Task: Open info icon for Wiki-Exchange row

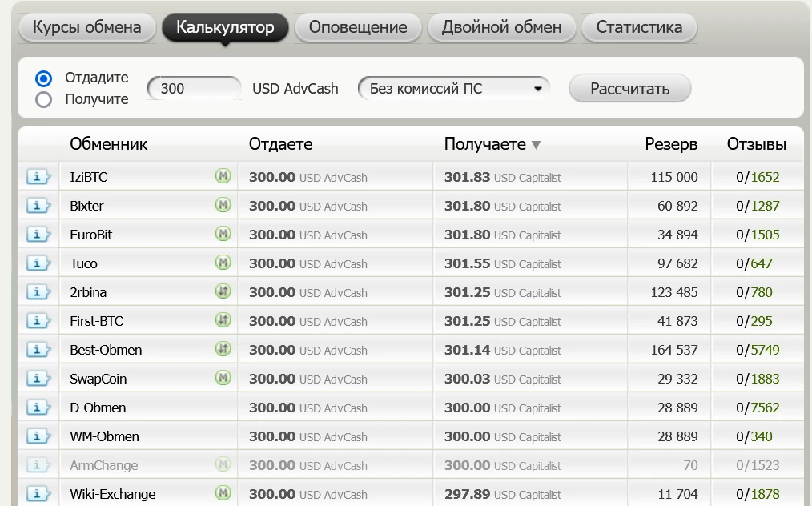Action: click(x=38, y=493)
